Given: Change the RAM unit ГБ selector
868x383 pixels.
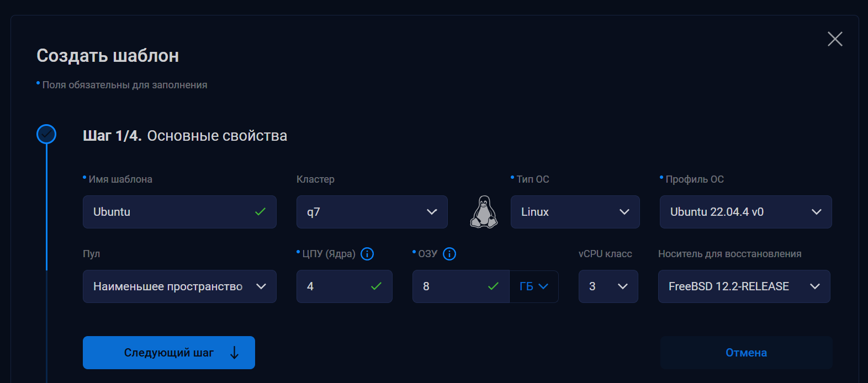Looking at the screenshot, I should point(534,286).
